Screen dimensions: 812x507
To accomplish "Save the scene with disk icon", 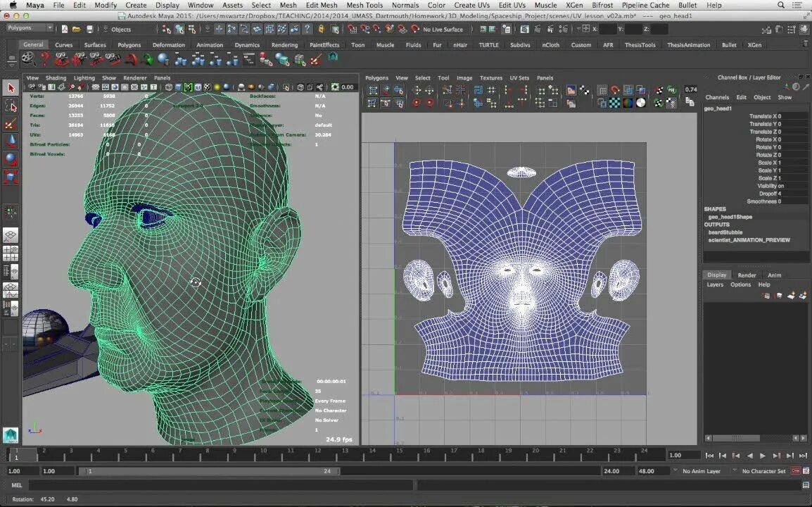I will point(89,29).
